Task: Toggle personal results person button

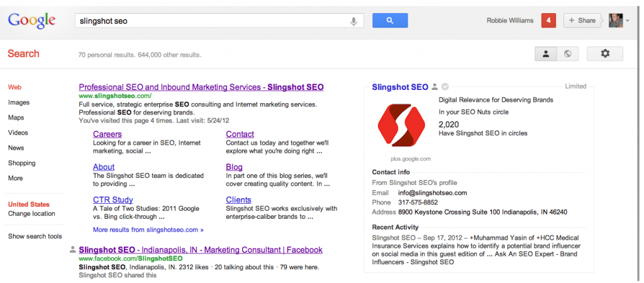Action: 546,54
